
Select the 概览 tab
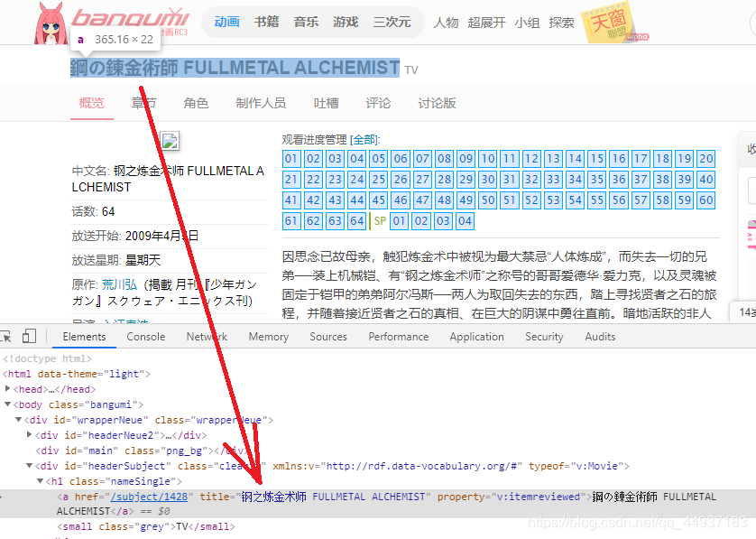(x=92, y=103)
